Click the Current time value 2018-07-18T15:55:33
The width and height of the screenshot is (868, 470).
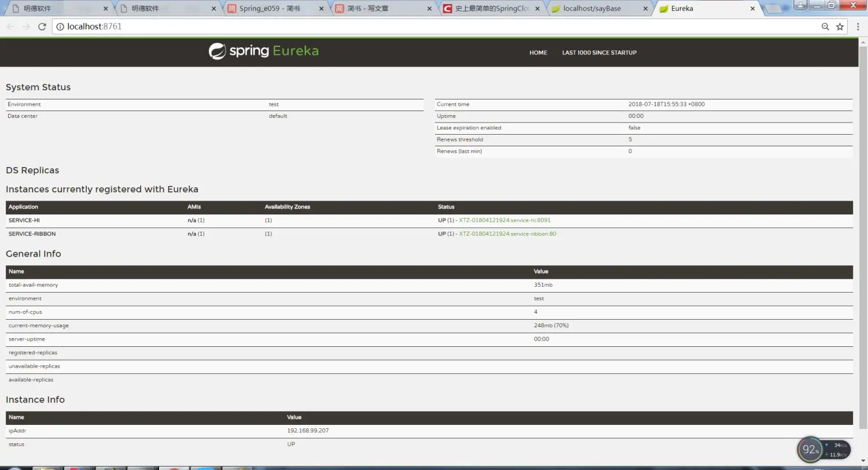[x=667, y=105]
